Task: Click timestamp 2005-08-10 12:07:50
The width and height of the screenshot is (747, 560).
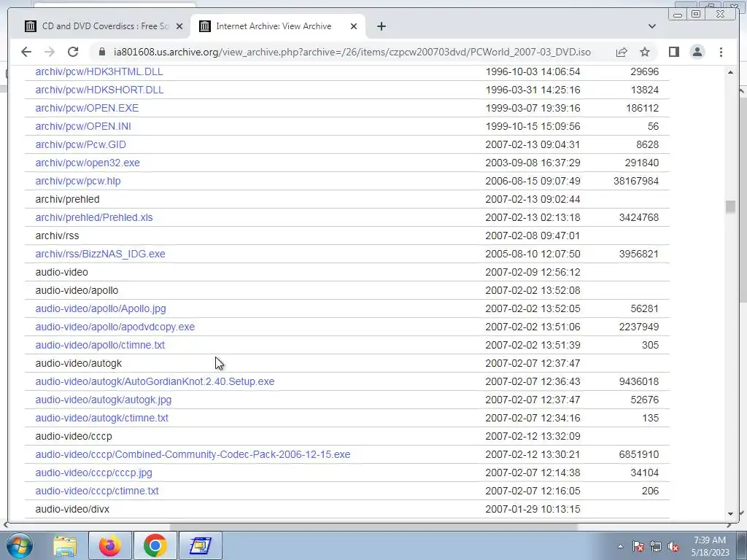Action: [x=533, y=254]
